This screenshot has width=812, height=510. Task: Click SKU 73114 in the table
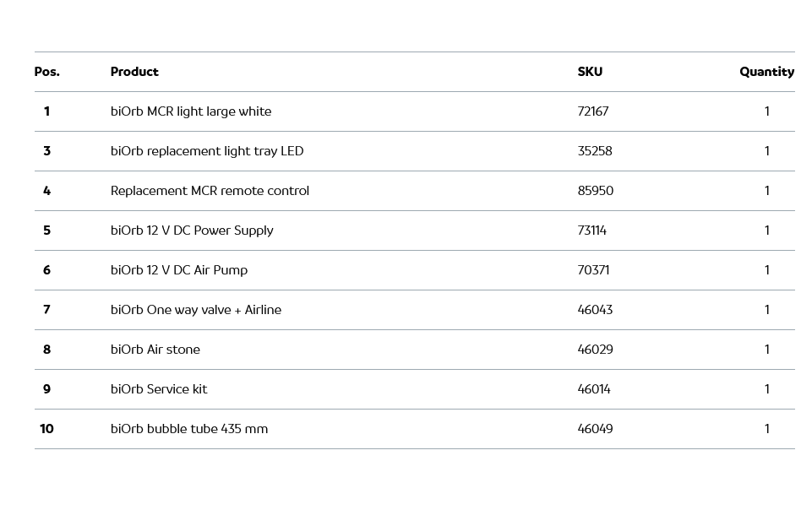[592, 231]
